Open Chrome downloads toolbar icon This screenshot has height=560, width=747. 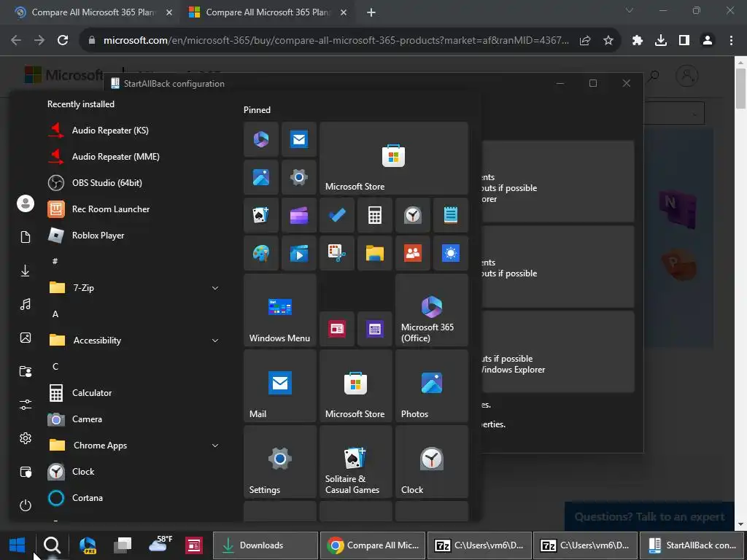point(661,41)
